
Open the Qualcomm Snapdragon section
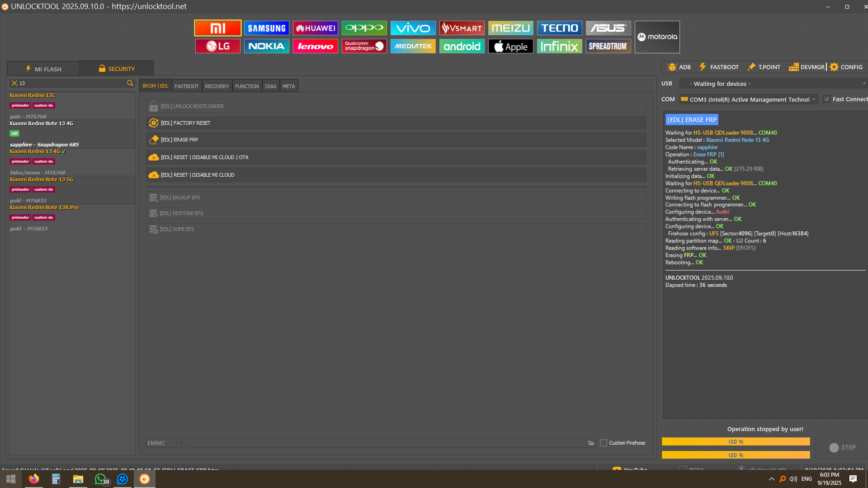pos(364,46)
